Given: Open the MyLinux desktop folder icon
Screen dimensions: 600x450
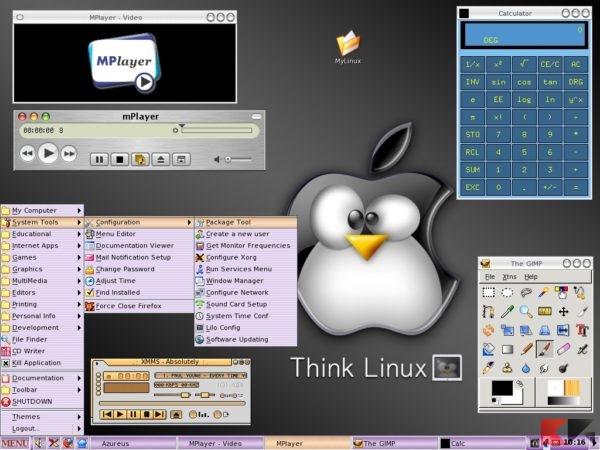Looking at the screenshot, I should point(347,47).
